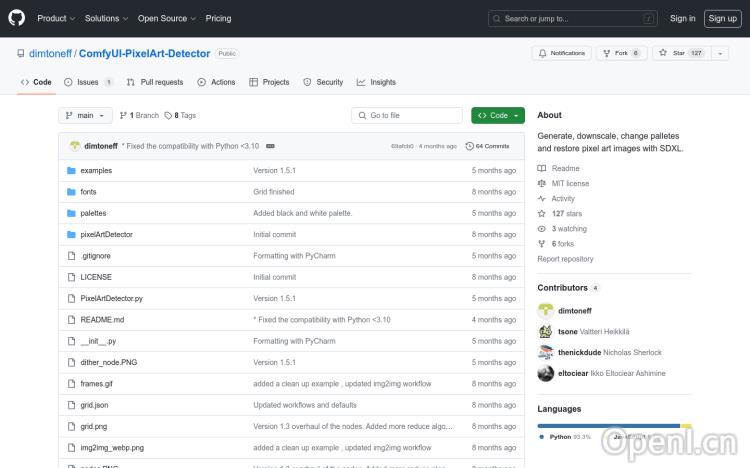750x468 pixels.
Task: Click the examples folder icon
Action: coord(71,170)
